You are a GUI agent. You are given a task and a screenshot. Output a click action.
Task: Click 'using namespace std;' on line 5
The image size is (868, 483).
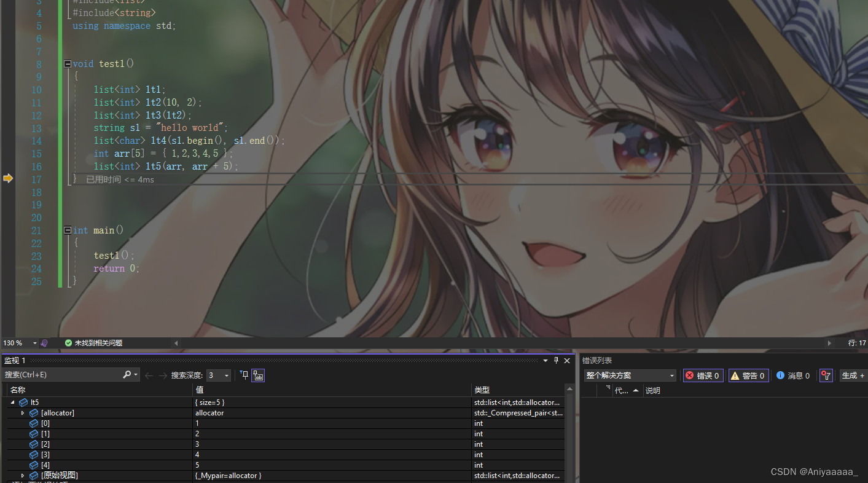pyautogui.click(x=124, y=26)
